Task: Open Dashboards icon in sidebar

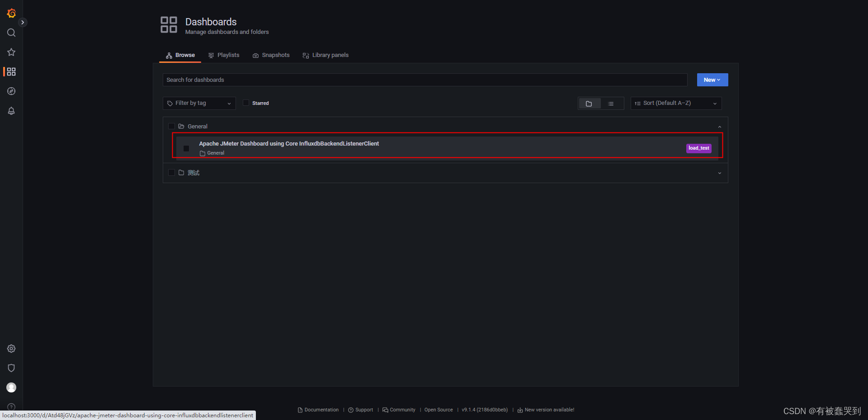Action: coord(11,71)
